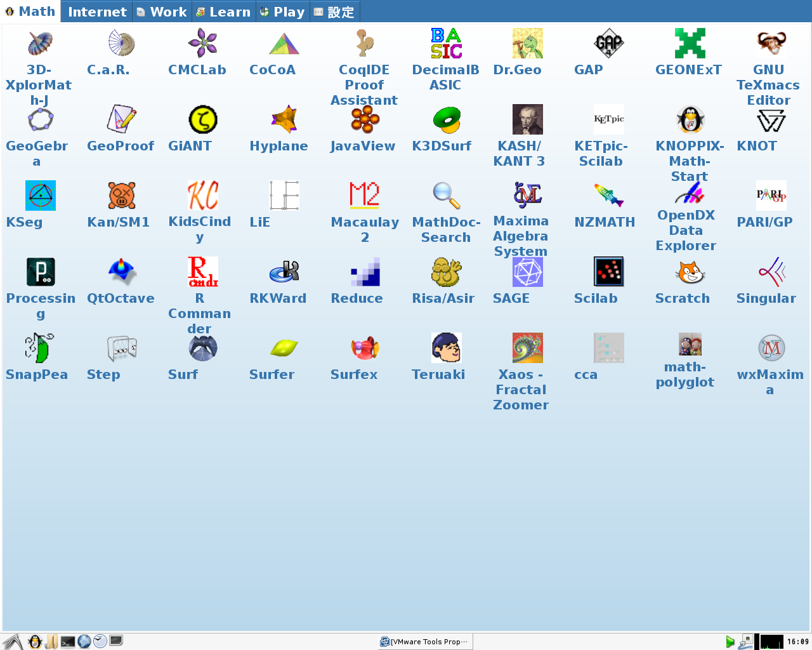The width and height of the screenshot is (812, 650).
Task: Launch KidsCindy KC icon
Action: pos(203,196)
